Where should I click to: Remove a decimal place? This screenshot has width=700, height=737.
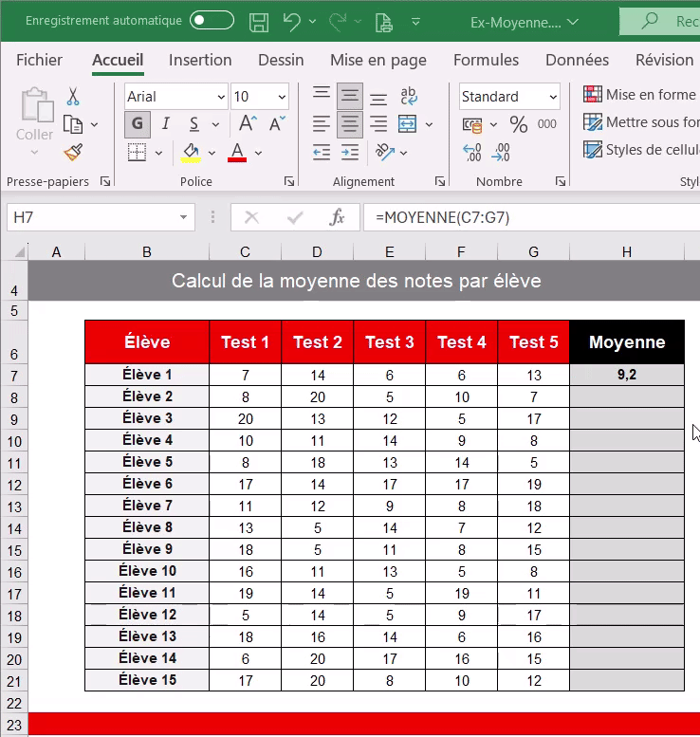tap(500, 153)
